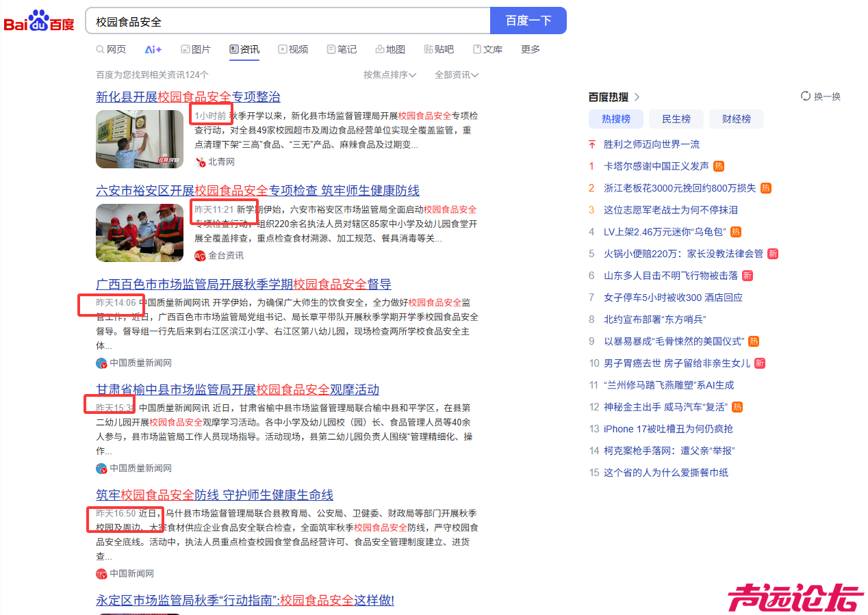Open the 更多 search categories menu
Viewport: 868px width, 615px height.
click(x=531, y=49)
